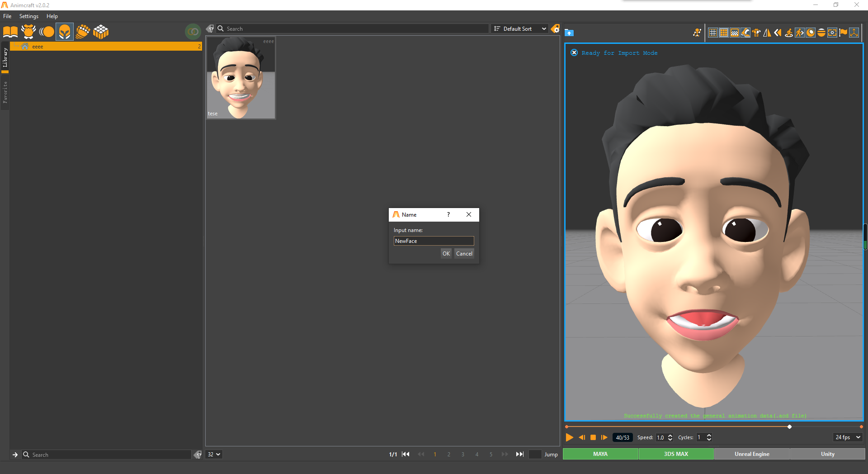Image resolution: width=868 pixels, height=474 pixels.
Task: Export to MAYA
Action: click(x=600, y=454)
